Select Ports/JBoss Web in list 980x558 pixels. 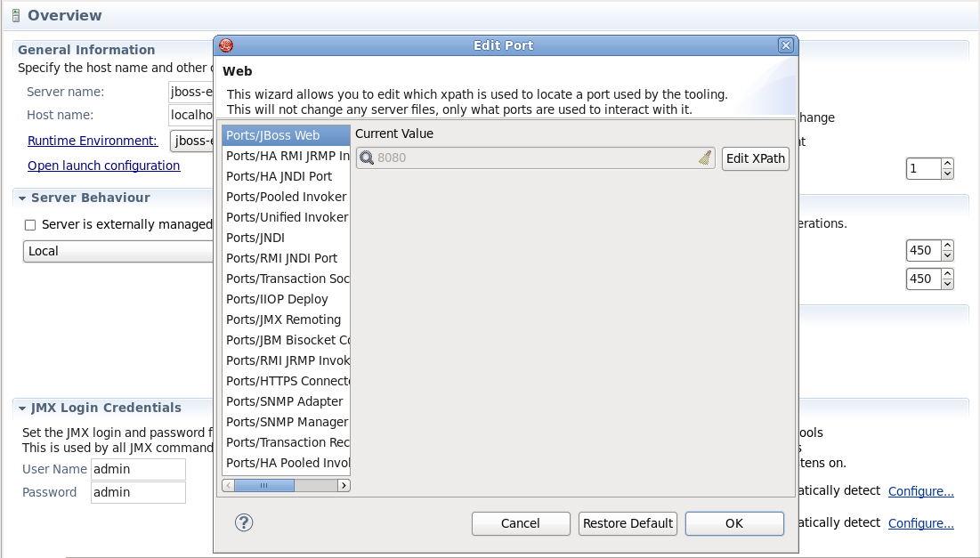(x=287, y=135)
